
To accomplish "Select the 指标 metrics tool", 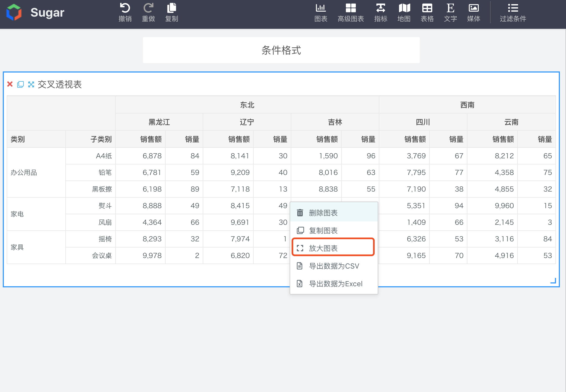I will coord(381,13).
